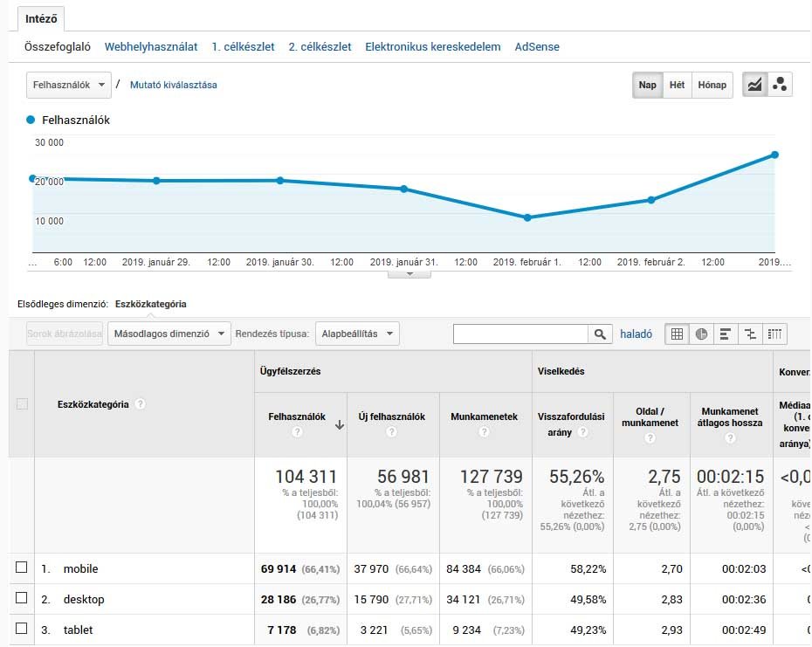Open the pivot table view
Viewport: 812px width, 647px height.
pyautogui.click(x=774, y=334)
